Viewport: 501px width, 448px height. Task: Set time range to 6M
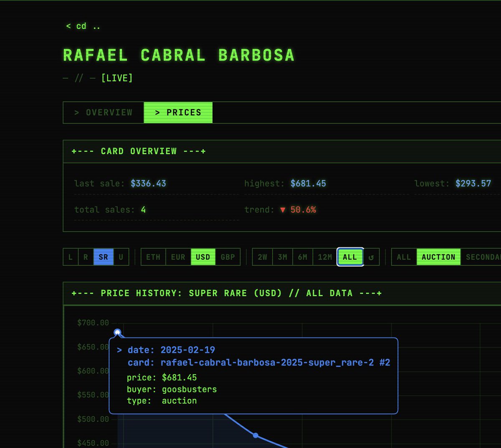[303, 257]
